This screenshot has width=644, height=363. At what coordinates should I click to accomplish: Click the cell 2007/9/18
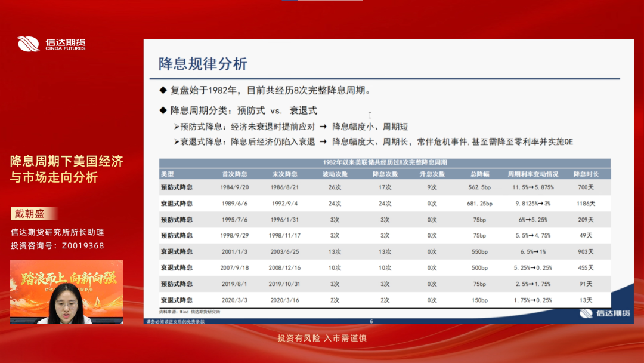click(234, 267)
